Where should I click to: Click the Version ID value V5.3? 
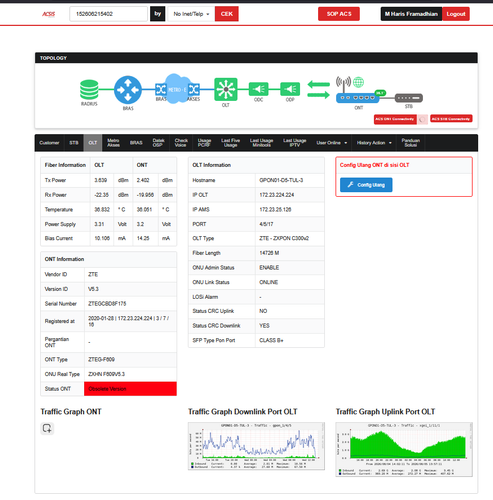click(93, 289)
